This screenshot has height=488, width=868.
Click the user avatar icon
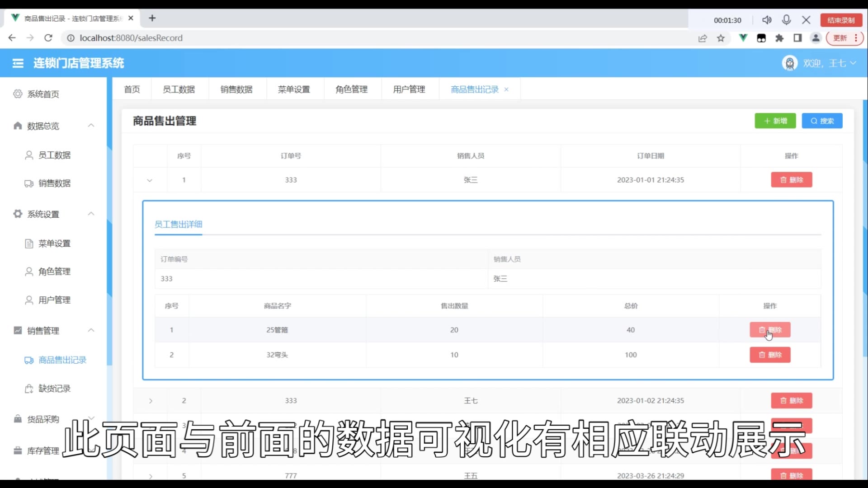789,63
